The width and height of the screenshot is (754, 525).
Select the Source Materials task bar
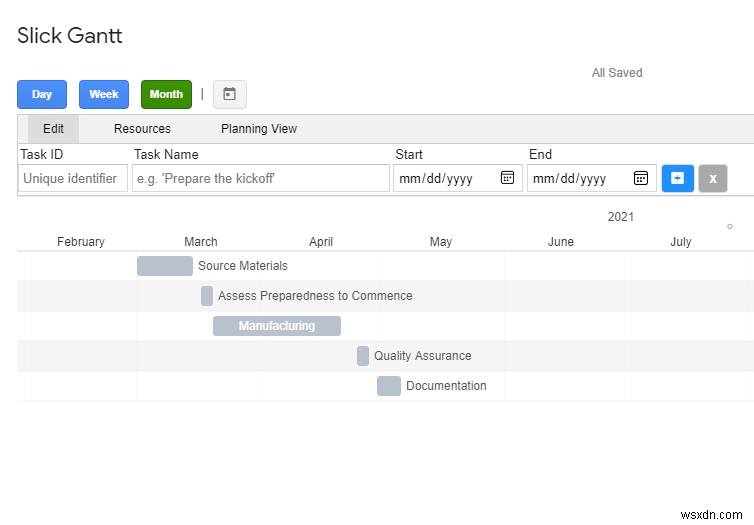point(165,266)
